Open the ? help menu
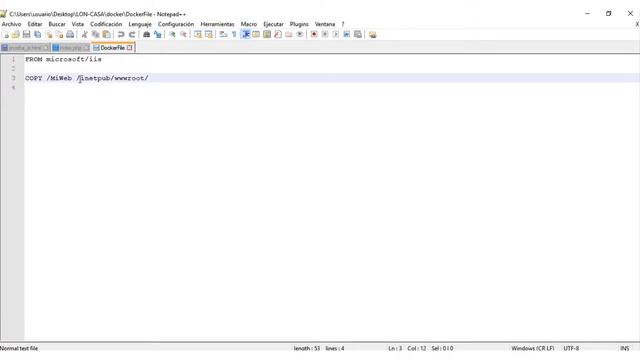 pyautogui.click(x=343, y=24)
